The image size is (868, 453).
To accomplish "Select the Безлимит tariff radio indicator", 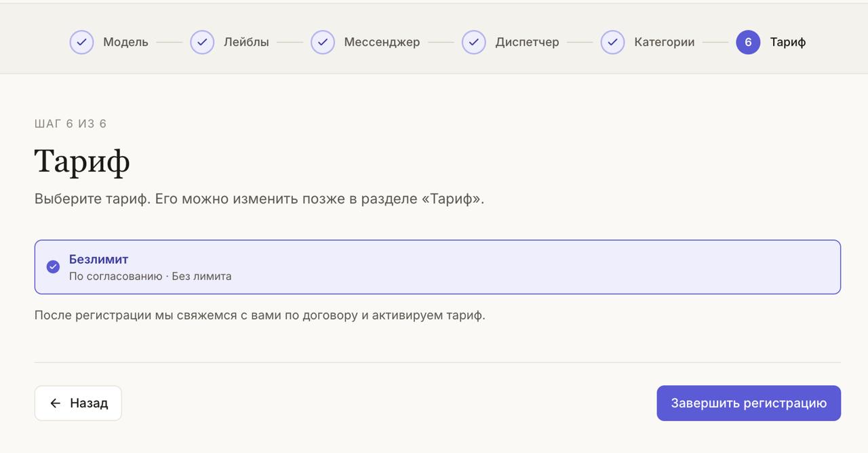I will pyautogui.click(x=53, y=267).
